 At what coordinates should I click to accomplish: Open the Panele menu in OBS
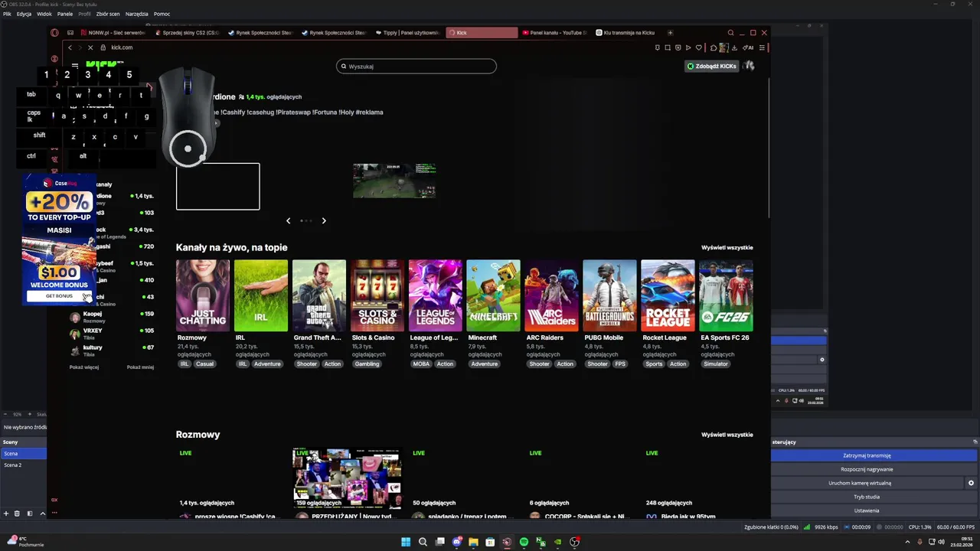point(65,14)
